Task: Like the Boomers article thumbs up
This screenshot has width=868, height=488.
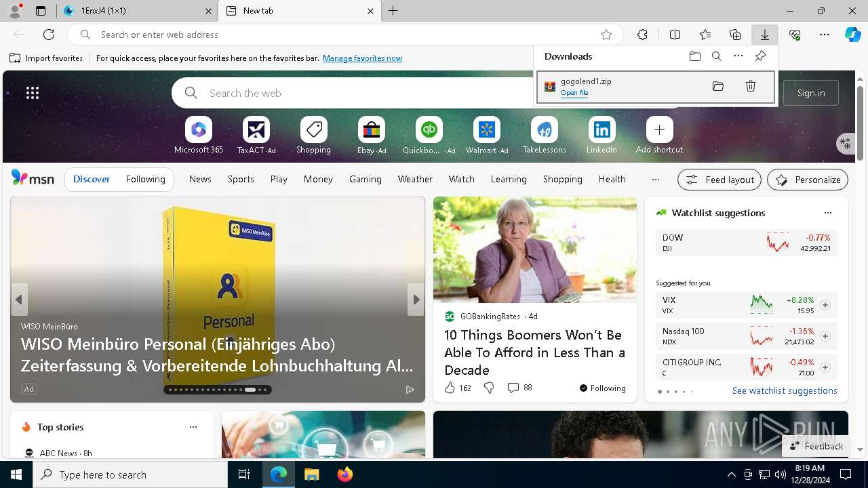Action: 450,388
